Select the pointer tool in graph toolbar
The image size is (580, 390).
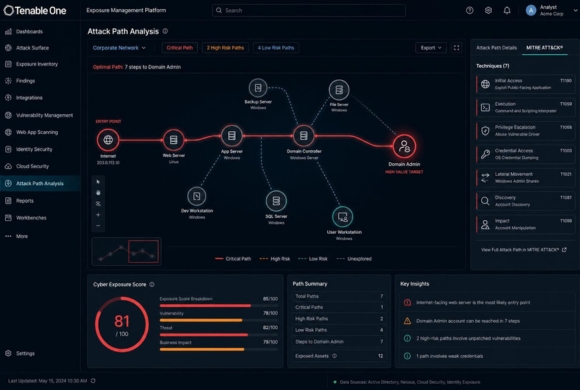click(x=98, y=182)
